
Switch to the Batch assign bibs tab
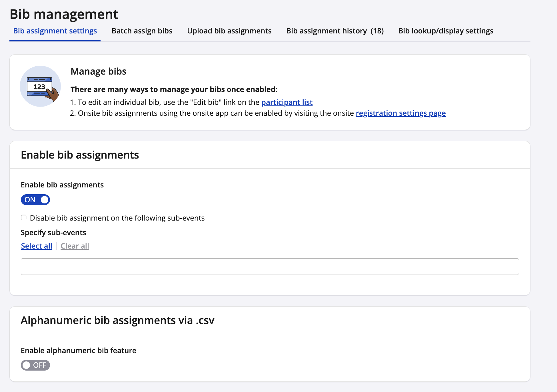click(x=142, y=31)
